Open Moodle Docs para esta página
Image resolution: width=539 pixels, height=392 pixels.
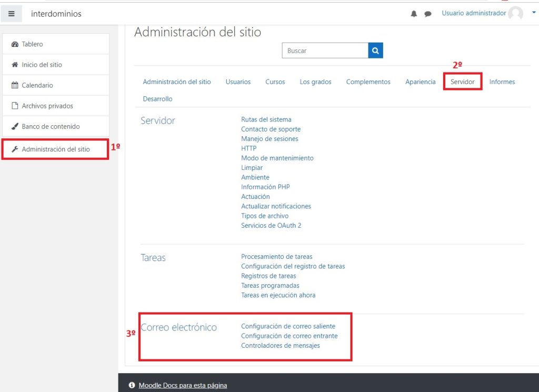coord(183,385)
